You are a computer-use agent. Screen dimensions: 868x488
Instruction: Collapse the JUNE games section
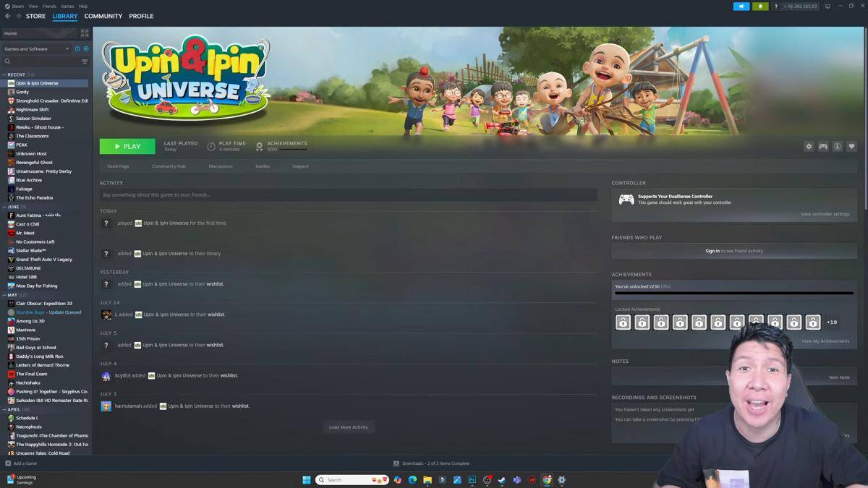click(x=4, y=207)
